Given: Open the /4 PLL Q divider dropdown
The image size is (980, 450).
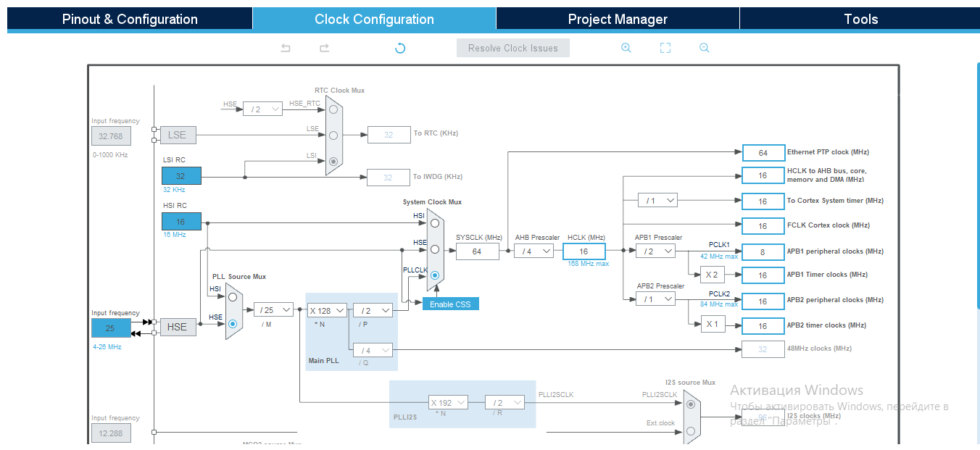Looking at the screenshot, I should (x=373, y=350).
